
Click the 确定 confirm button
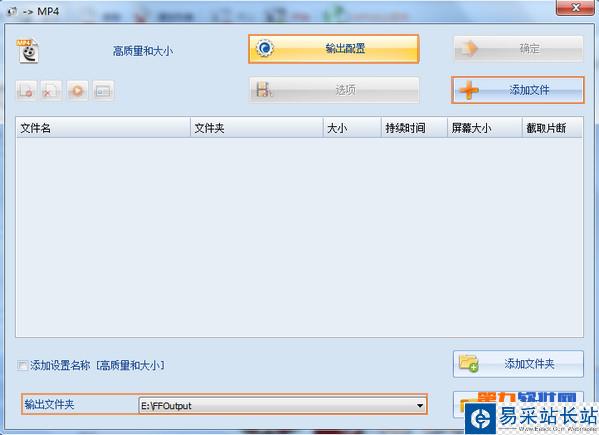pos(518,49)
